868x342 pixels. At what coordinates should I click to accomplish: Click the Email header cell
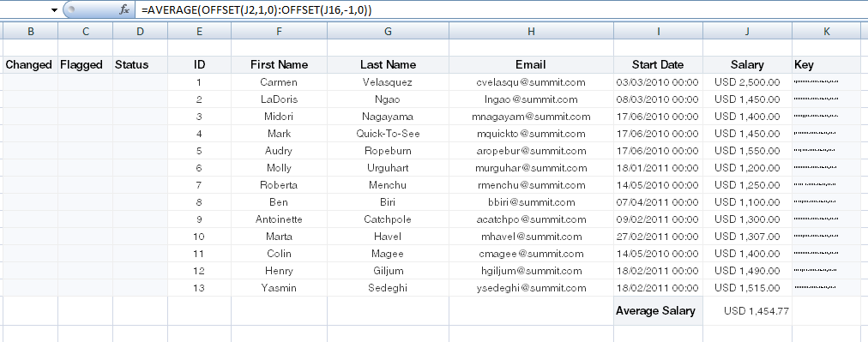pyautogui.click(x=532, y=65)
